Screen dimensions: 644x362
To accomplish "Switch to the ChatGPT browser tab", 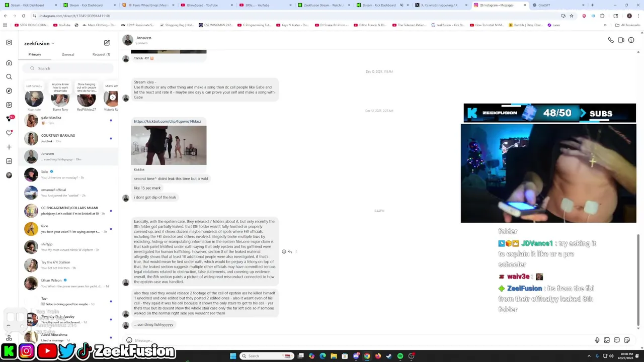I will [x=559, y=5].
